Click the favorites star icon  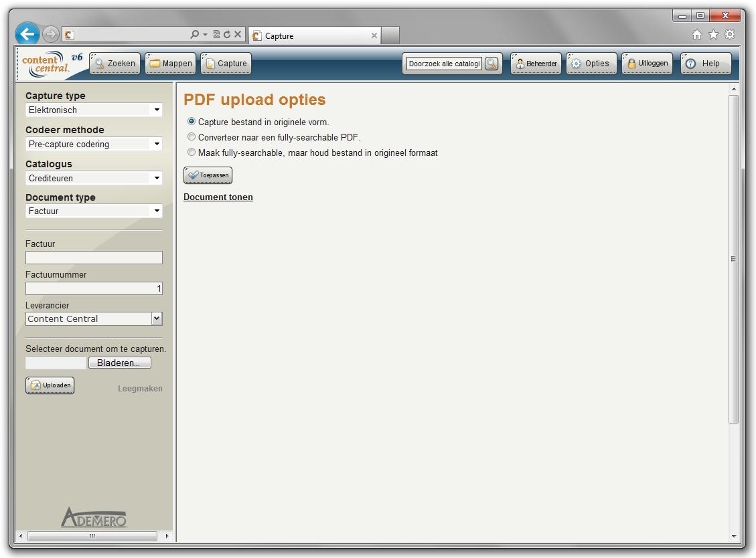713,35
